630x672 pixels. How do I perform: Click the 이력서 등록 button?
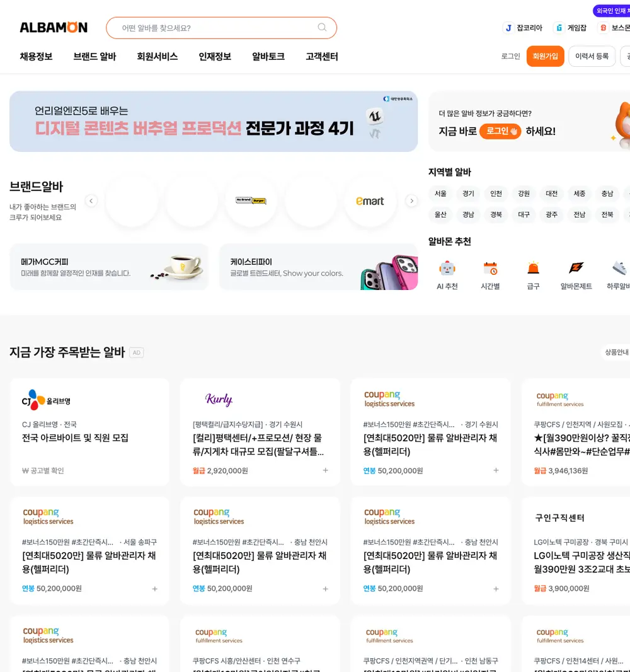[x=592, y=56]
